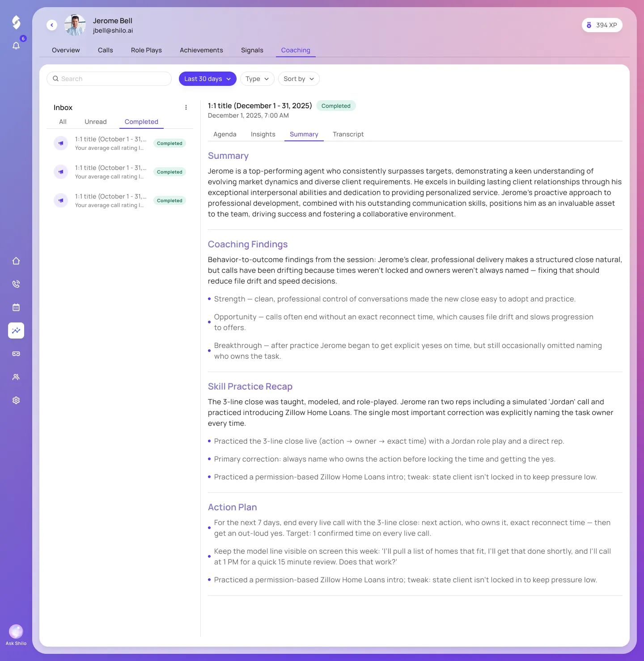Click the Action Plan heading

pos(233,507)
